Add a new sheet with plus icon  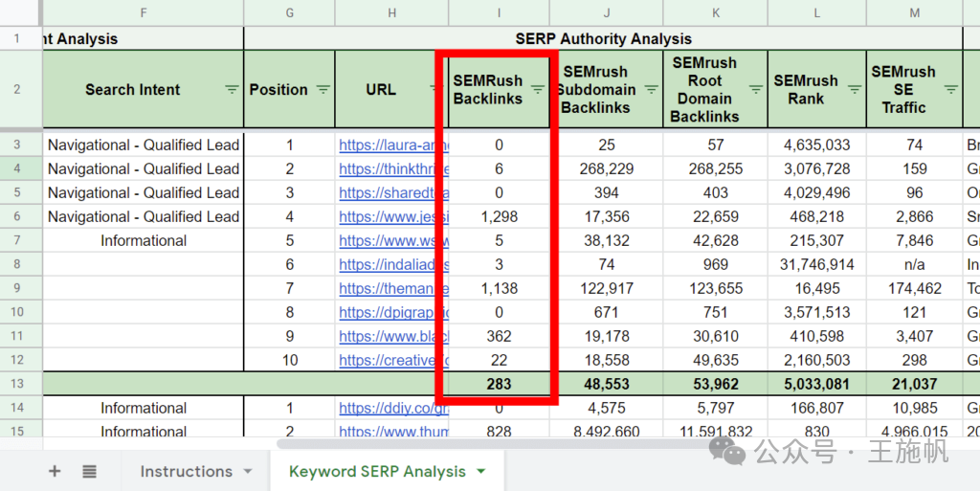(x=55, y=471)
